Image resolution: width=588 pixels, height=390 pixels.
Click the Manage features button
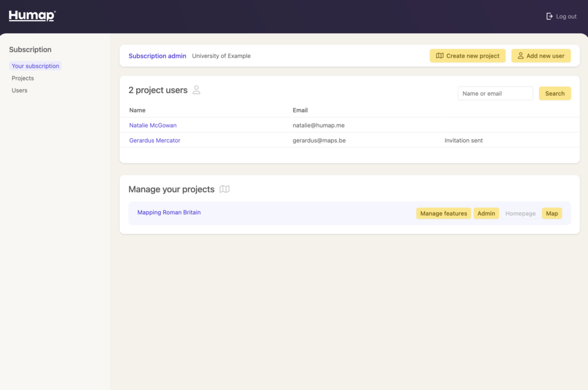[443, 213]
